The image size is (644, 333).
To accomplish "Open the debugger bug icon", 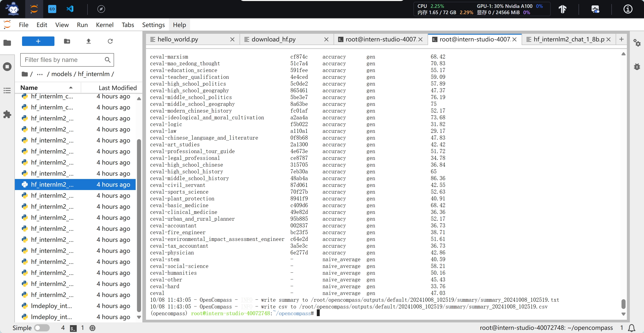I will pos(637,67).
